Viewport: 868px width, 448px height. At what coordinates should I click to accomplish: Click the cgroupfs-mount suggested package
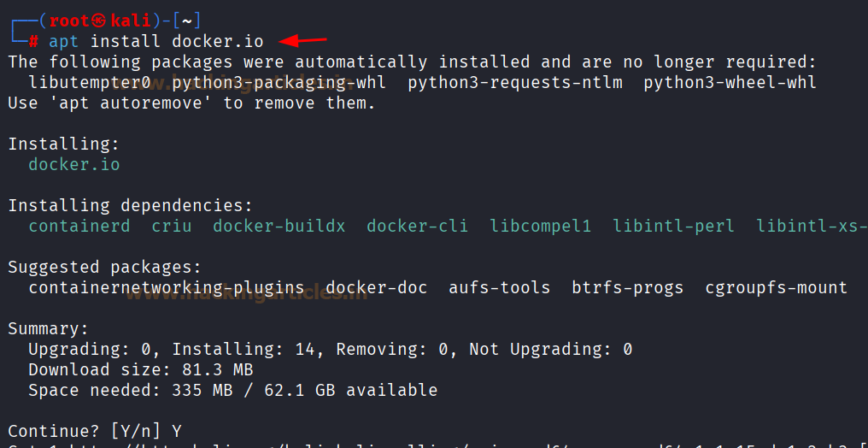(x=776, y=288)
